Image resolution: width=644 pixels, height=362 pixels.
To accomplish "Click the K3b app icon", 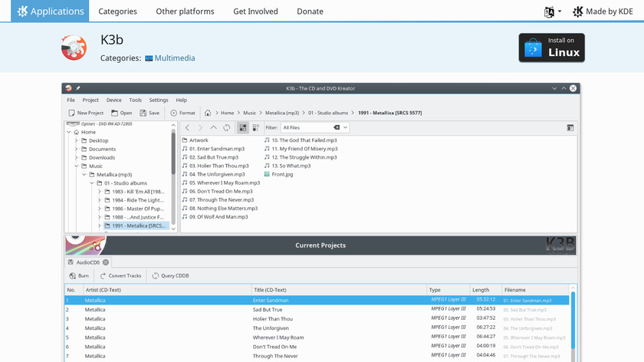I will (x=74, y=48).
